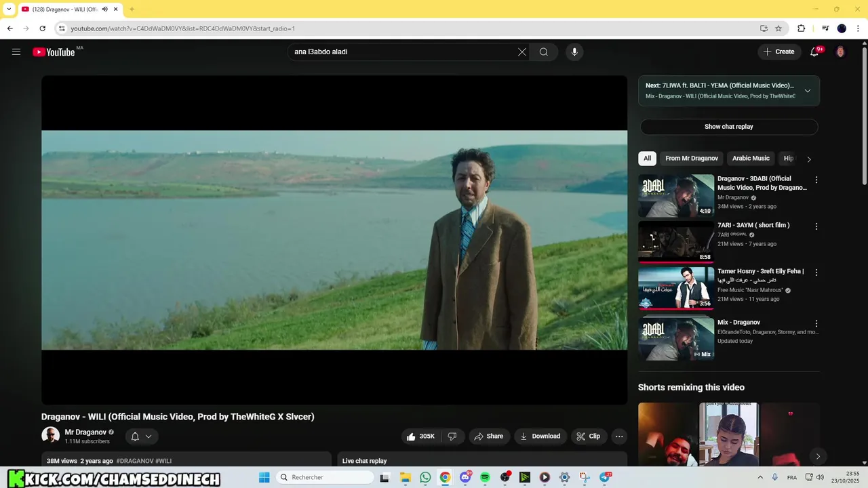Open Discord from the taskbar
This screenshot has height=488, width=868.
pyautogui.click(x=465, y=477)
